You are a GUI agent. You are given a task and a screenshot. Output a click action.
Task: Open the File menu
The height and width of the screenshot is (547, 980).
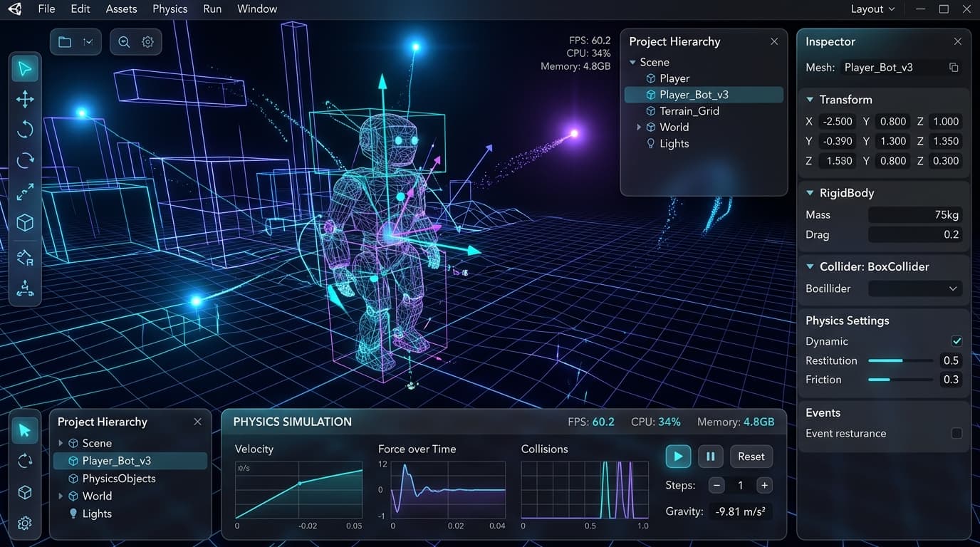[x=46, y=9]
